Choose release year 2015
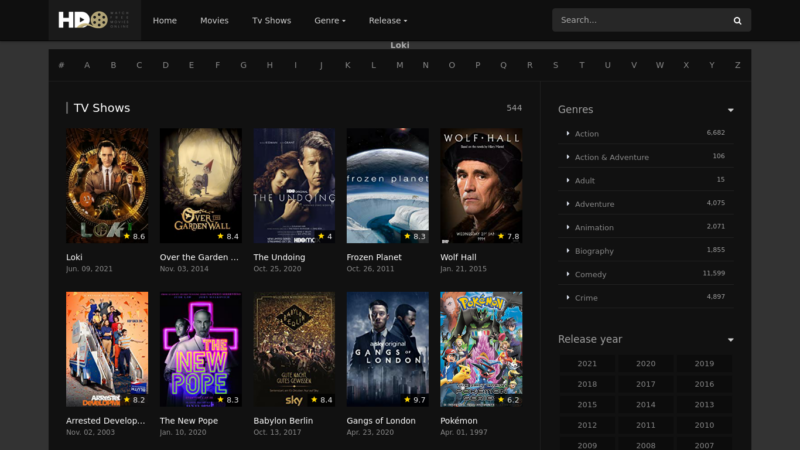800x450 pixels. 587,404
